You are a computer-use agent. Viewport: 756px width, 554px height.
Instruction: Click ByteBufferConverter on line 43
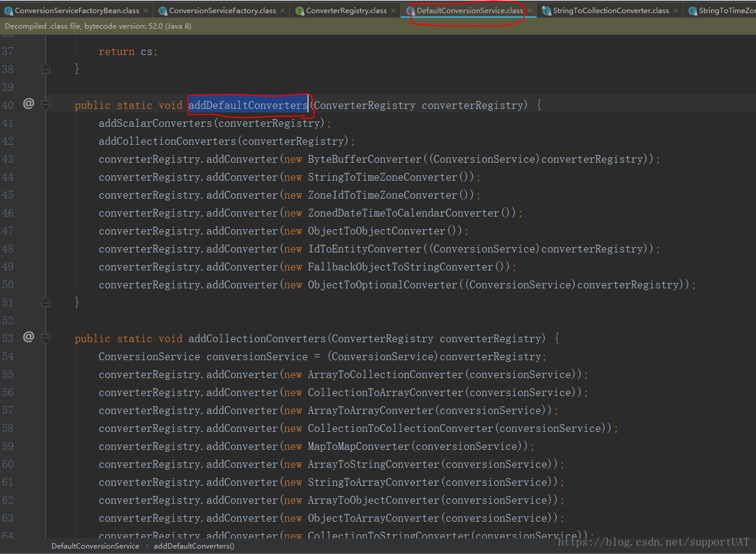(x=365, y=159)
